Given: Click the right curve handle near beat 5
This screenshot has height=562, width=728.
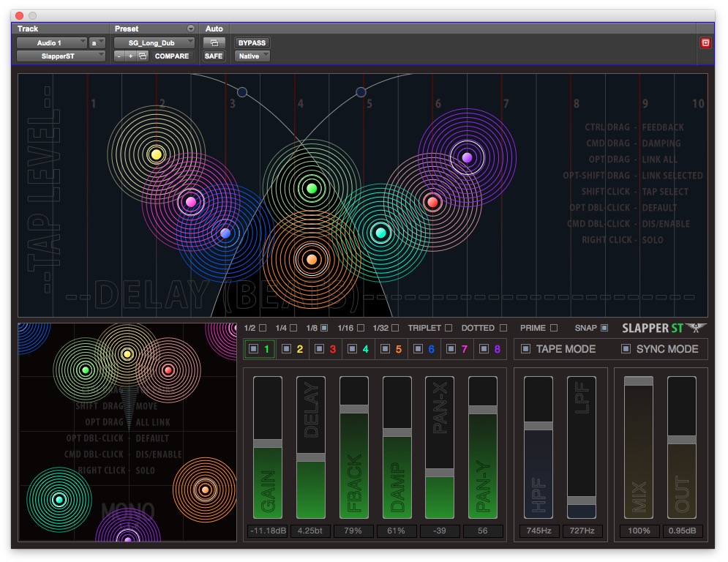Looking at the screenshot, I should 361,92.
